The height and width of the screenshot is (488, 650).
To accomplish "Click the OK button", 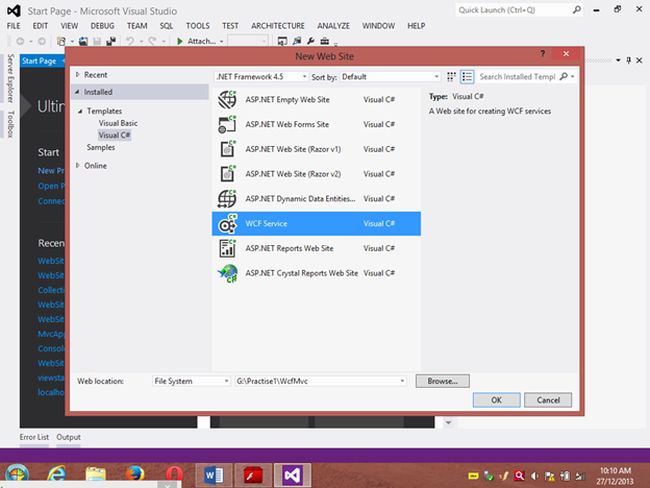I will (497, 400).
